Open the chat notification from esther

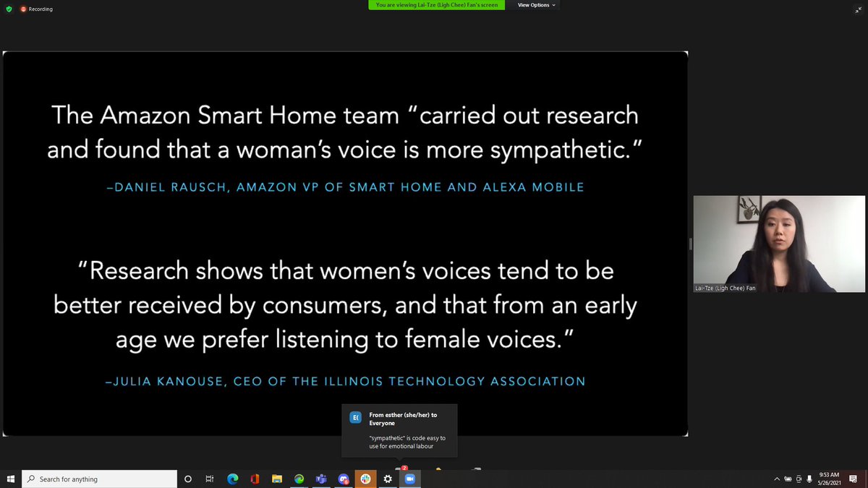click(x=399, y=431)
